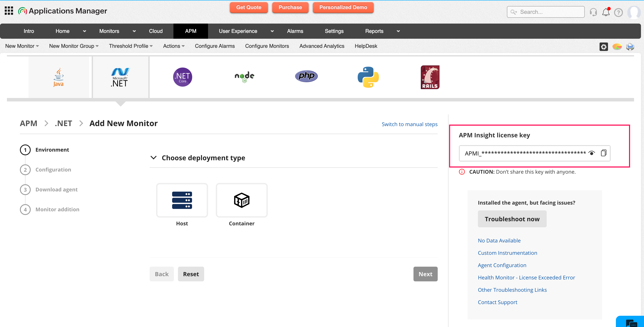Open the Alarms tab
The width and height of the screenshot is (644, 327).
click(295, 31)
